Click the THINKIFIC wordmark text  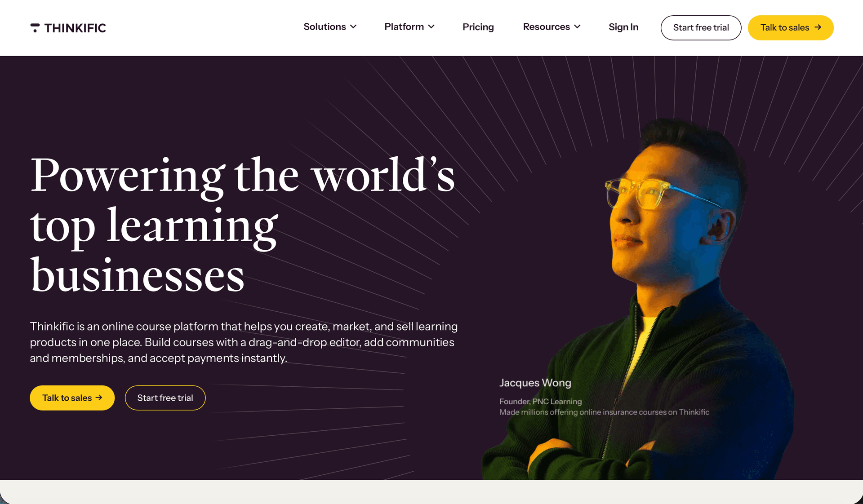tap(75, 28)
